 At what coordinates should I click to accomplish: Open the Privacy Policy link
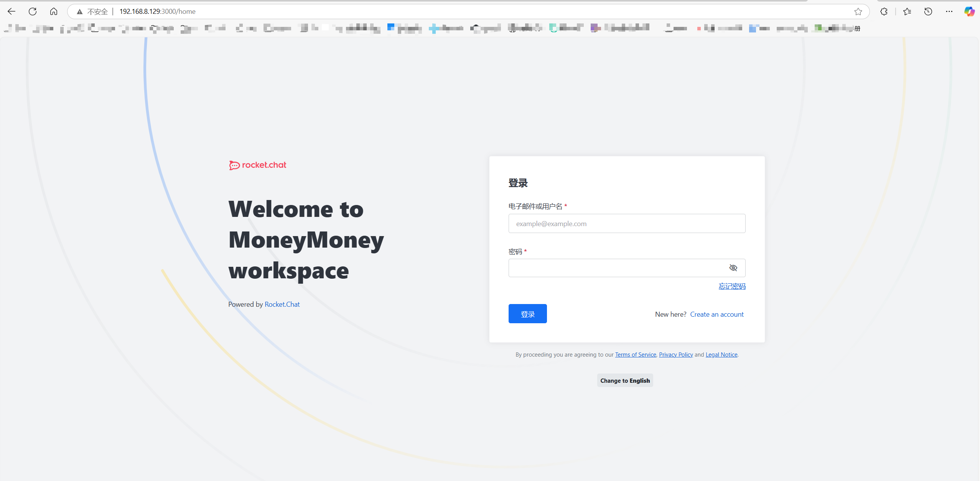tap(676, 355)
